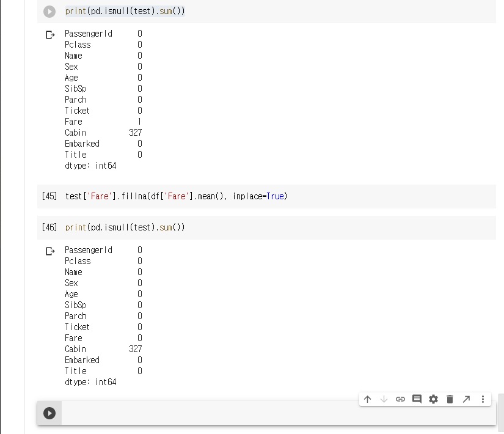This screenshot has width=504, height=434.
Task: Open cell editor settings gear
Action: 433,399
